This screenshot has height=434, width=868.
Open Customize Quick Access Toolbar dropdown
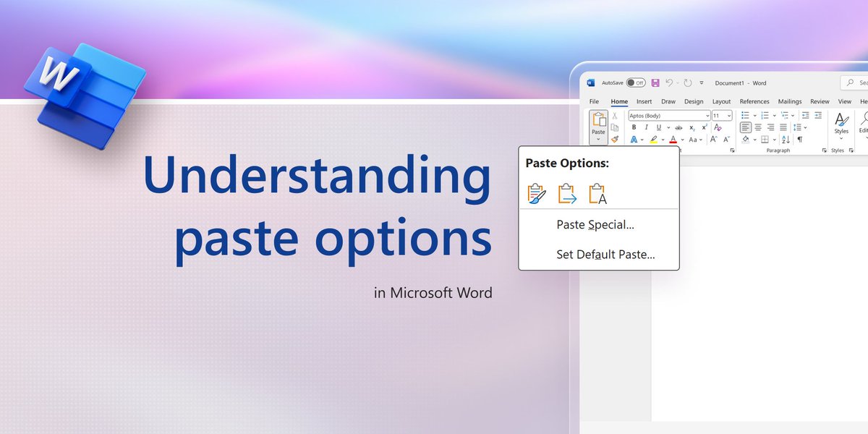tap(702, 82)
